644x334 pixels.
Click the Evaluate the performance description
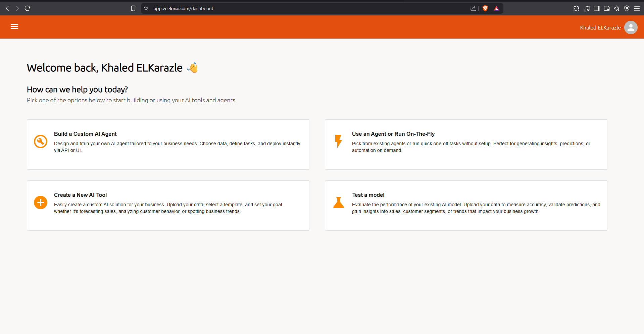coord(476,208)
